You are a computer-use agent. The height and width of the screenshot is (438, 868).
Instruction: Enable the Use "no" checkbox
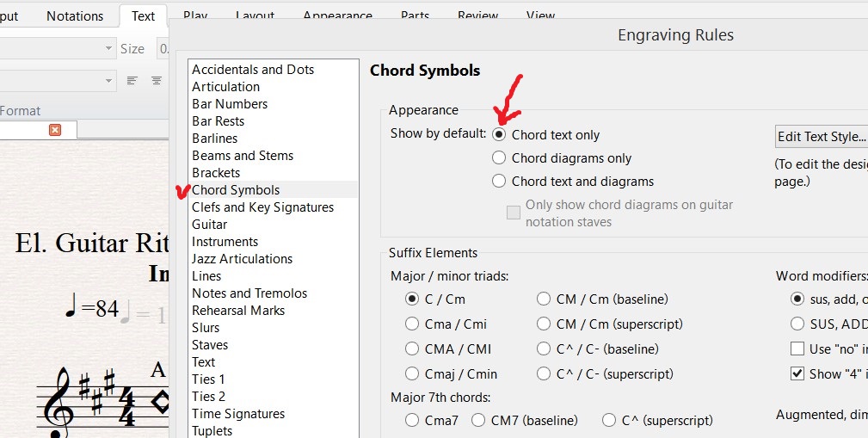pyautogui.click(x=797, y=349)
